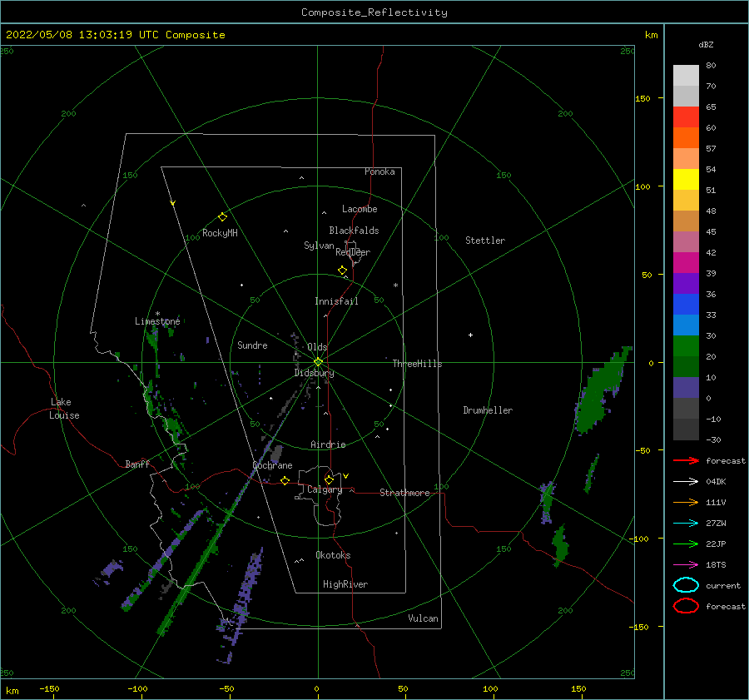
Task: Select the Lake Louise label
Action: [64, 409]
